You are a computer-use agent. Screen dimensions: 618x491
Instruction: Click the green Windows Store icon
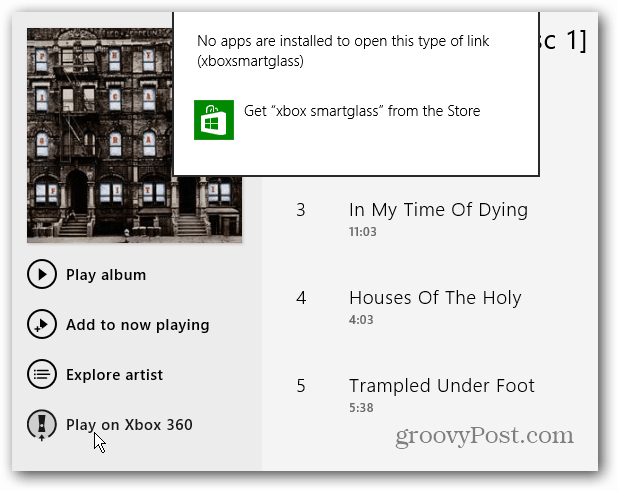(214, 120)
